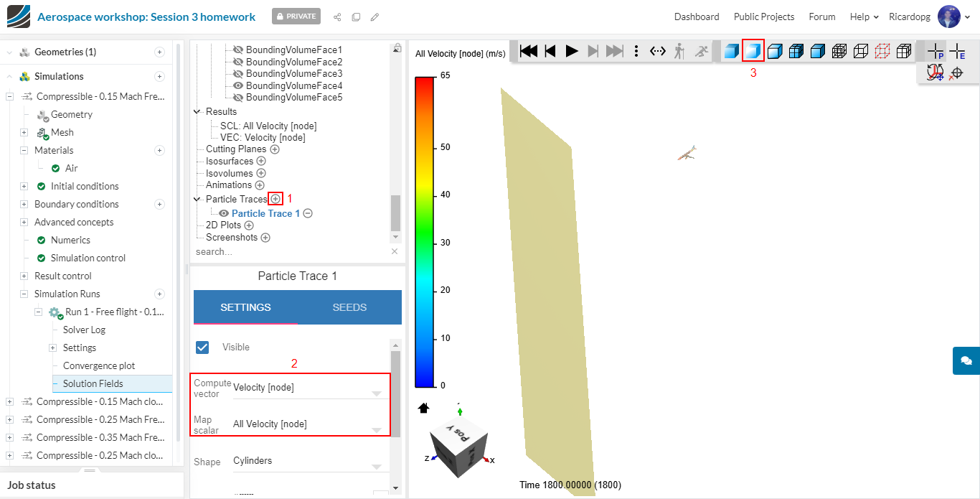The width and height of the screenshot is (980, 499).
Task: Expand the Mesh tree node
Action: (x=24, y=132)
